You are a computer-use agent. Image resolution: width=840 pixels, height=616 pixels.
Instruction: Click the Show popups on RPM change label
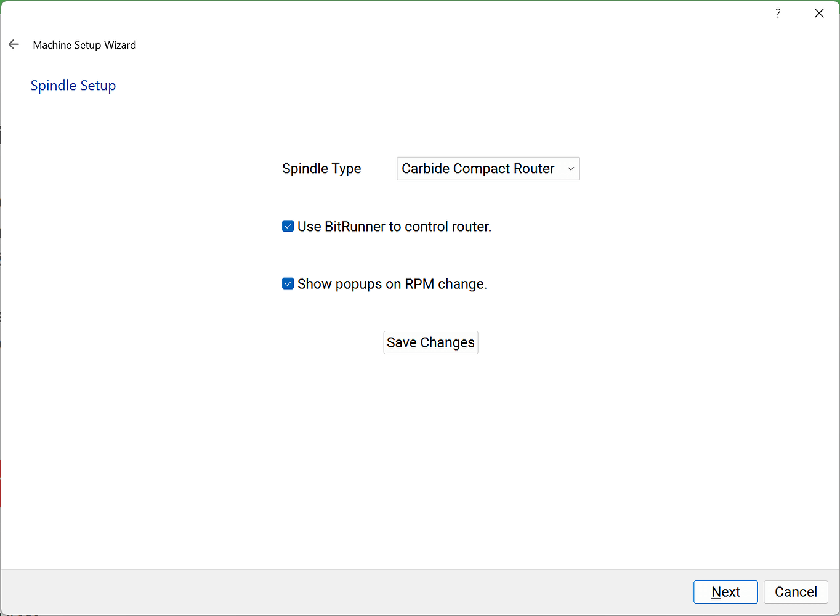click(392, 283)
